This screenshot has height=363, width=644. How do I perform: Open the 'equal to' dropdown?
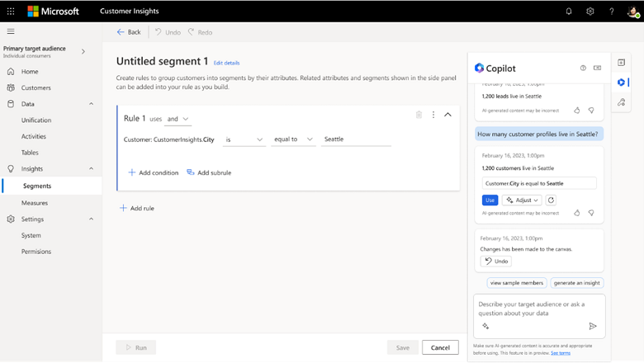tap(293, 139)
